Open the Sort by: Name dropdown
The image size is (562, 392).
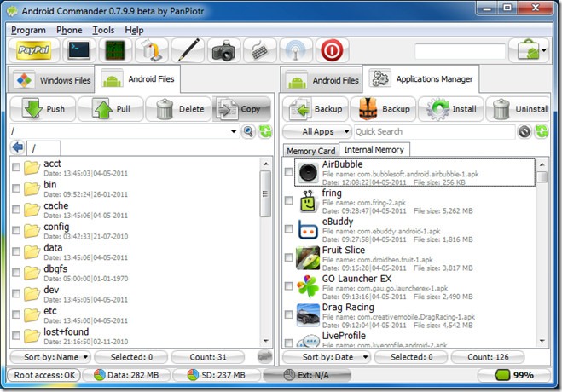50,357
